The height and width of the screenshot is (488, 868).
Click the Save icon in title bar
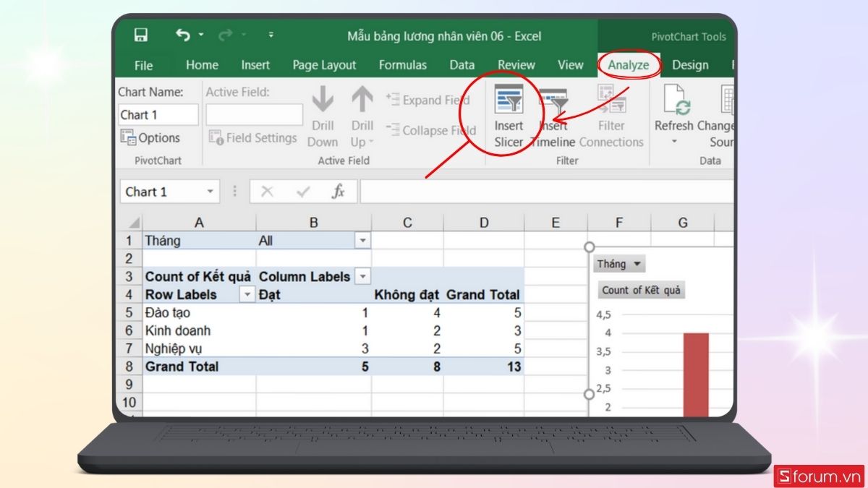(141, 35)
